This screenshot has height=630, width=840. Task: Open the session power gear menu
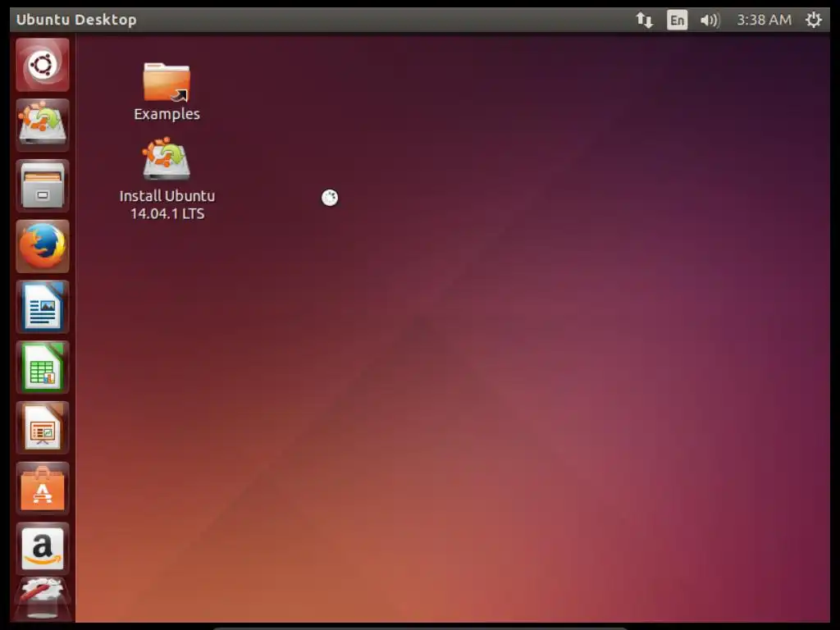(813, 21)
